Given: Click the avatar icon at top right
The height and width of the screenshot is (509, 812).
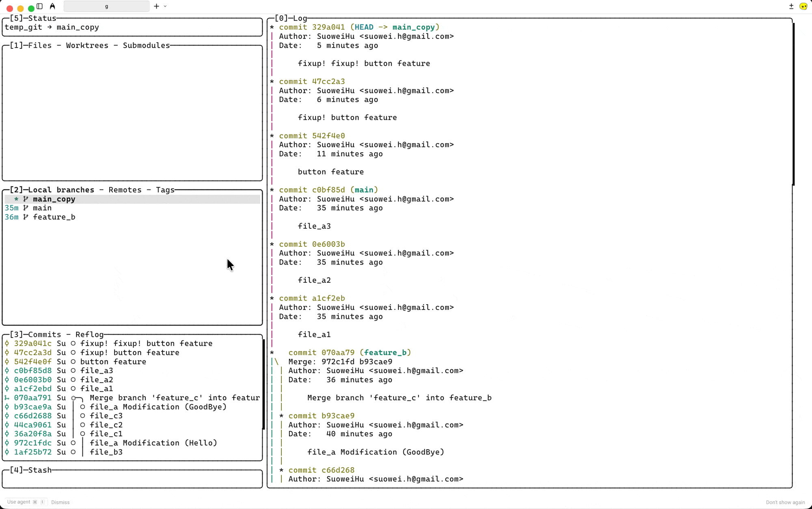Looking at the screenshot, I should 803,6.
